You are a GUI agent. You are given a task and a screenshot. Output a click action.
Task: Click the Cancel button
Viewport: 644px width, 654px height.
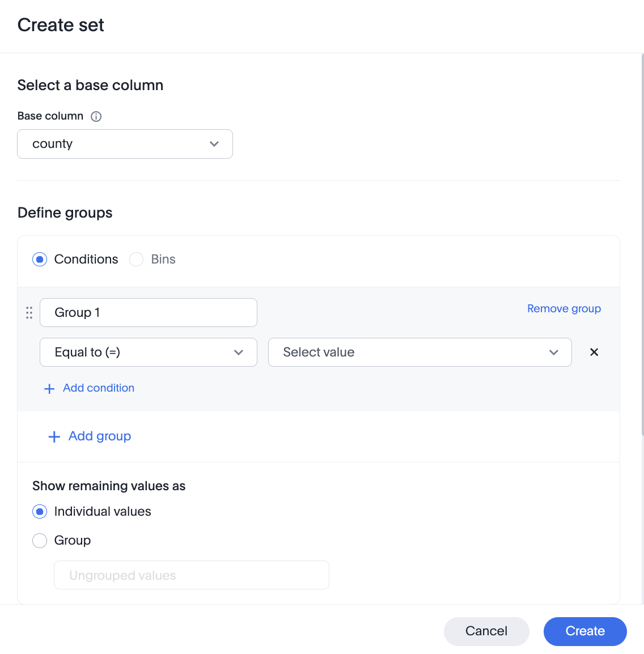click(x=486, y=631)
